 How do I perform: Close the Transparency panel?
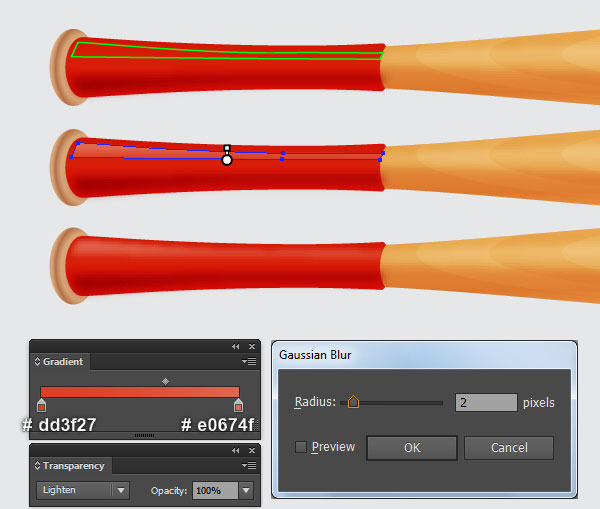coord(252,450)
